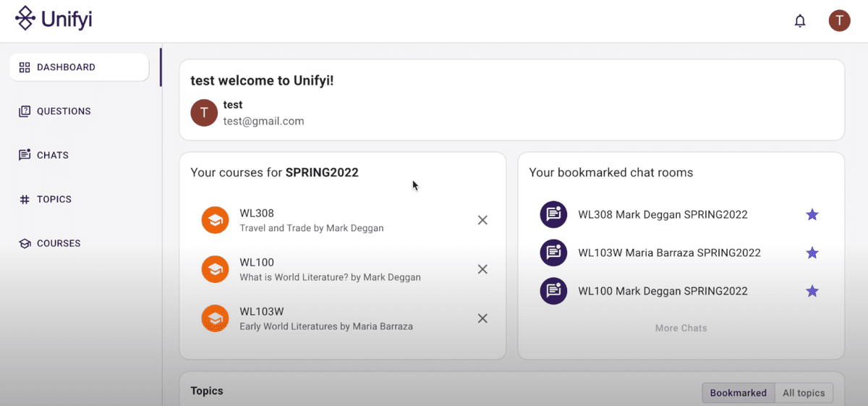Open the notifications bell
Viewport: 868px width, 406px height.
tap(799, 21)
